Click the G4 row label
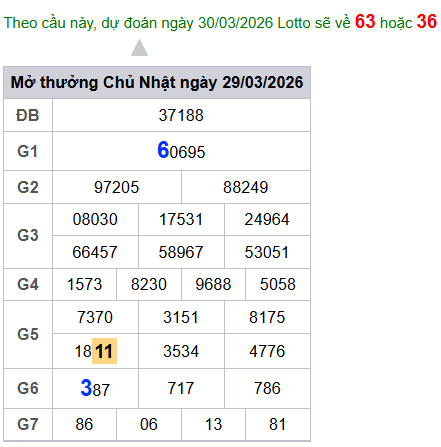This screenshot has width=441, height=447. point(28,285)
